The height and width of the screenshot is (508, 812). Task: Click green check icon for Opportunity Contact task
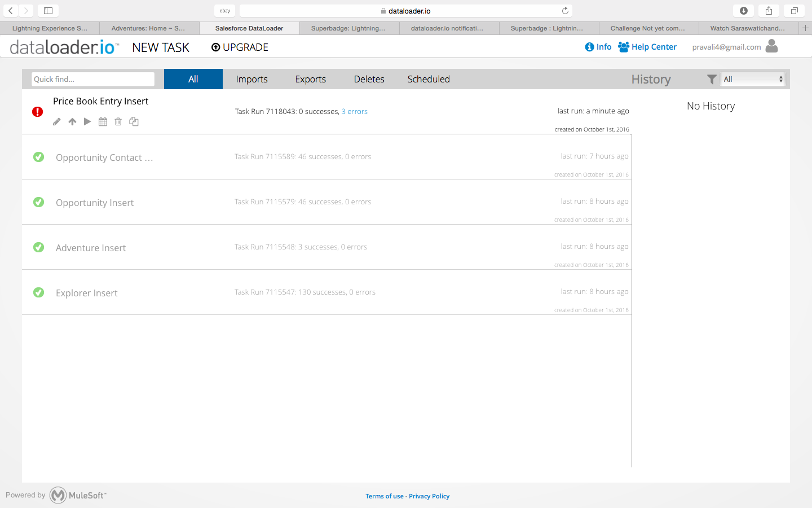38,157
